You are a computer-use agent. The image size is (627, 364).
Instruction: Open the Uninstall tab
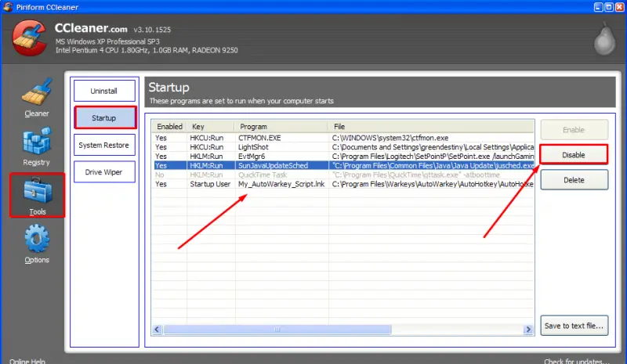coord(104,91)
